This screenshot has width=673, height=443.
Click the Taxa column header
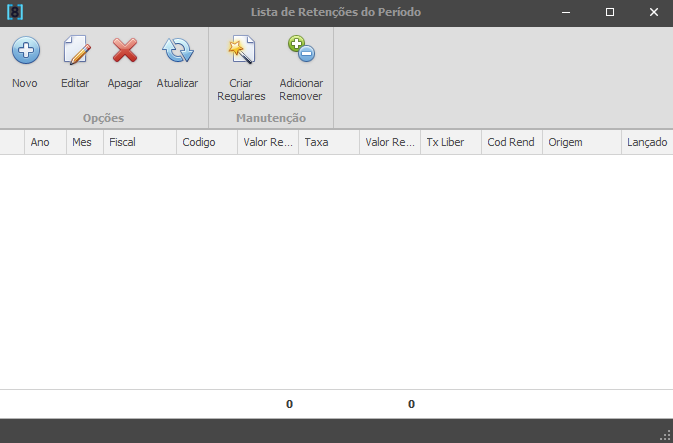pos(328,143)
